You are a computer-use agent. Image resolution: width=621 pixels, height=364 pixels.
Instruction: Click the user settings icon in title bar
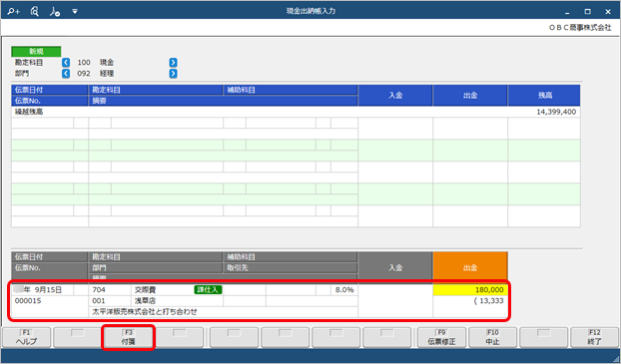tap(55, 12)
